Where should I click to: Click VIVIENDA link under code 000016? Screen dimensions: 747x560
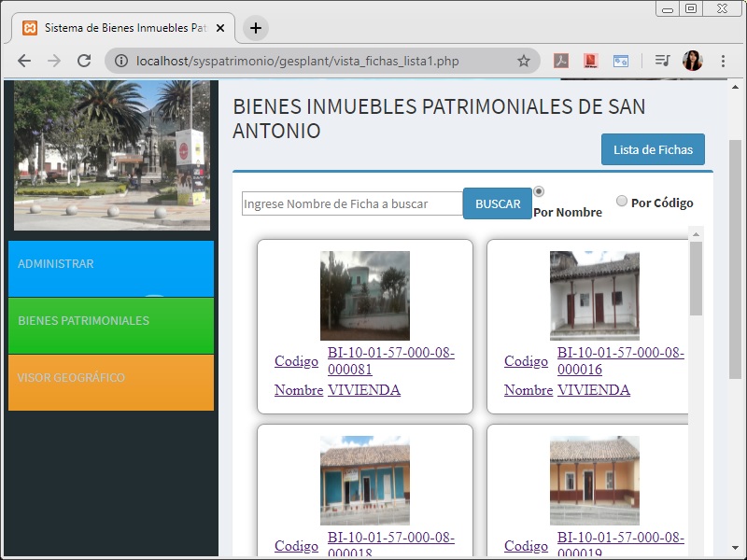pyautogui.click(x=594, y=390)
